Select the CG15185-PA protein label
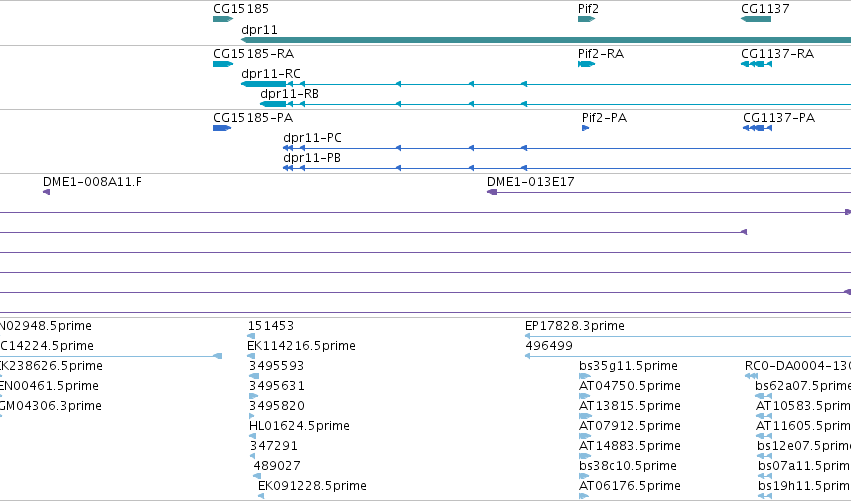The height and width of the screenshot is (501, 851). [x=253, y=118]
